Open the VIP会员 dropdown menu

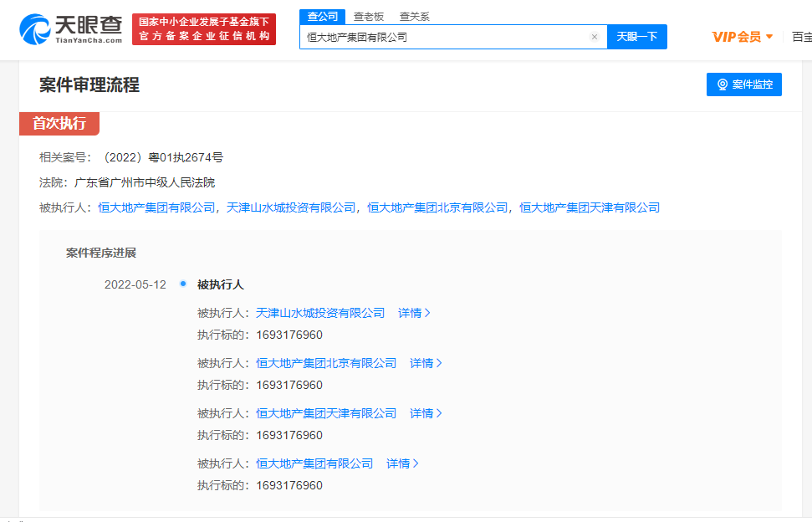pos(742,37)
